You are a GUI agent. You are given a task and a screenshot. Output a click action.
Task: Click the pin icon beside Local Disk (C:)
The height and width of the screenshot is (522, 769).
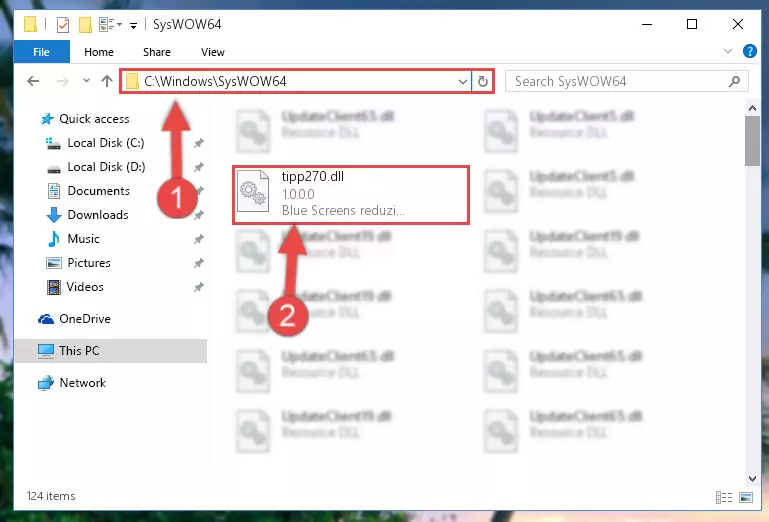[198, 143]
